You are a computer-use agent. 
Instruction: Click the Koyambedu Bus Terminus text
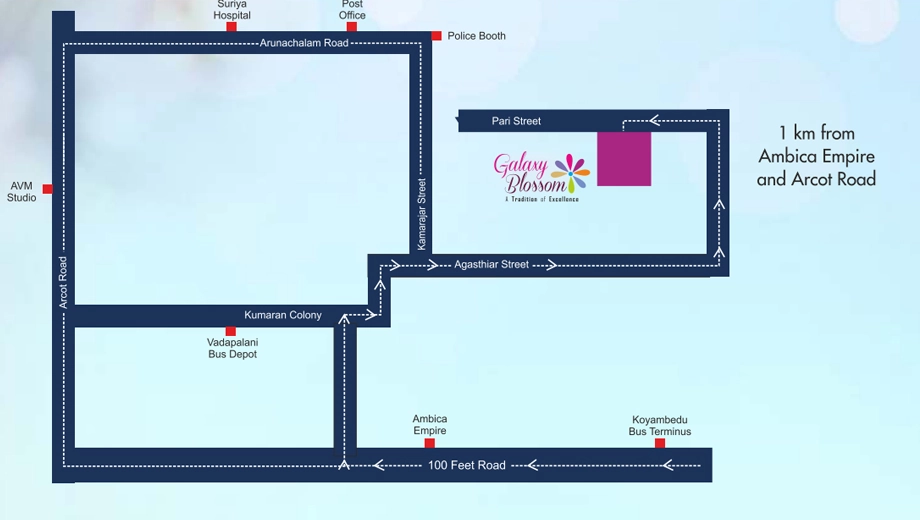coord(659,426)
